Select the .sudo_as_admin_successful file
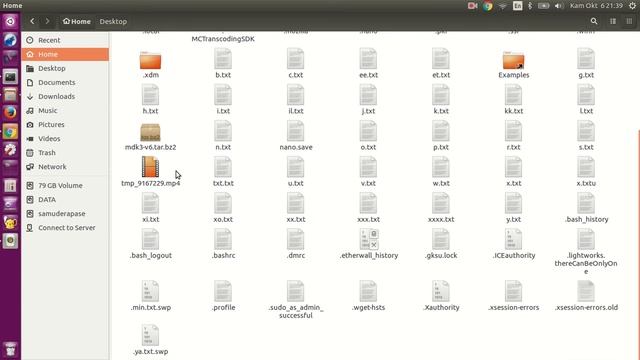Image resolution: width=640 pixels, height=360 pixels. [x=296, y=299]
